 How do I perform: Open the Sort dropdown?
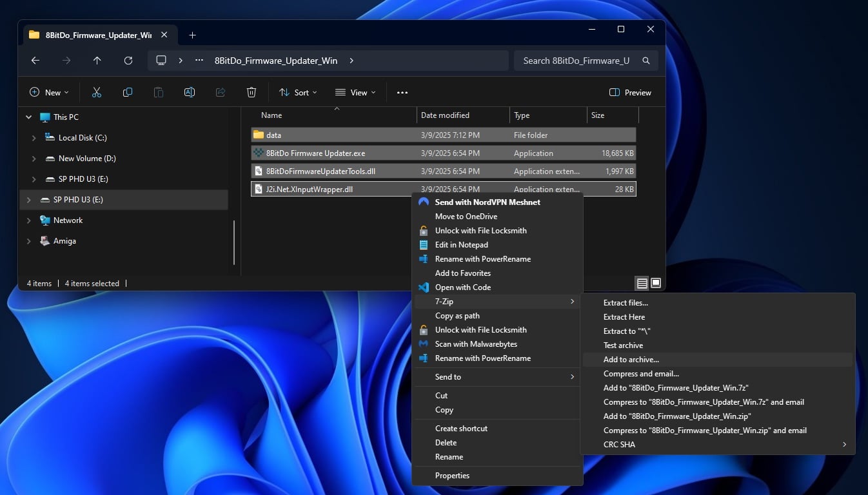[x=298, y=92]
